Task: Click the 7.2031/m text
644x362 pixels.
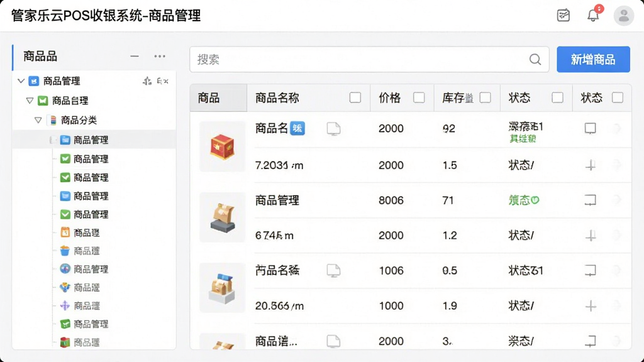Action: point(279,165)
